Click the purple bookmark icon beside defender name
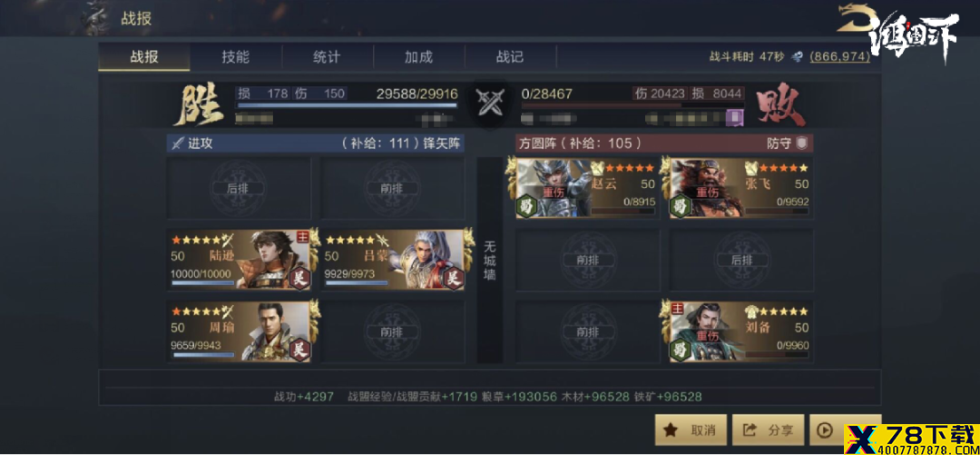The height and width of the screenshot is (455, 980). 735,117
